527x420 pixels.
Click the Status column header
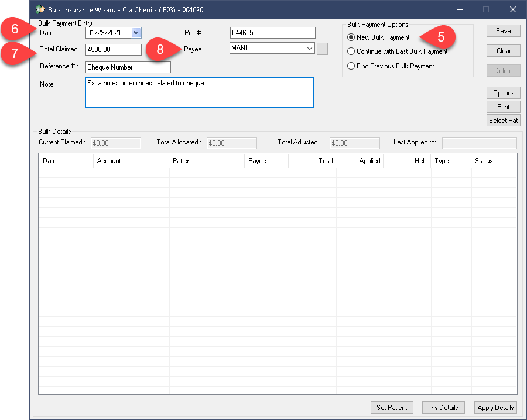point(494,161)
